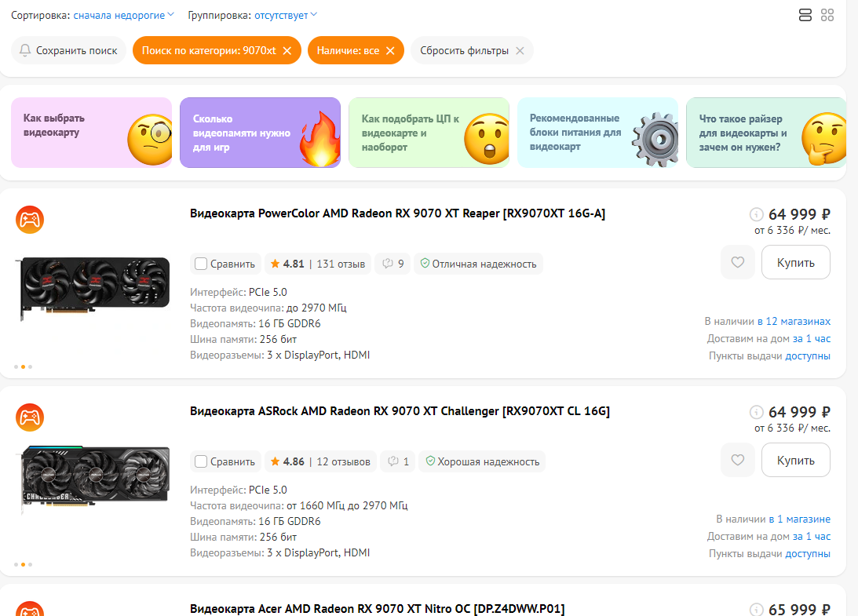858x616 pixels.
Task: Click 'Сохранить поиск' button
Action: click(x=68, y=50)
